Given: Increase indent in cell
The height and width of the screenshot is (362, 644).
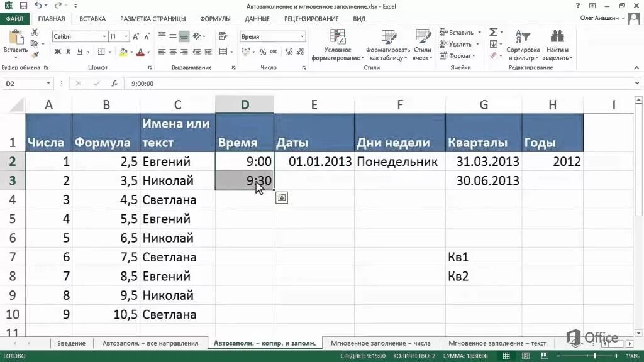Looking at the screenshot, I should [x=208, y=52].
